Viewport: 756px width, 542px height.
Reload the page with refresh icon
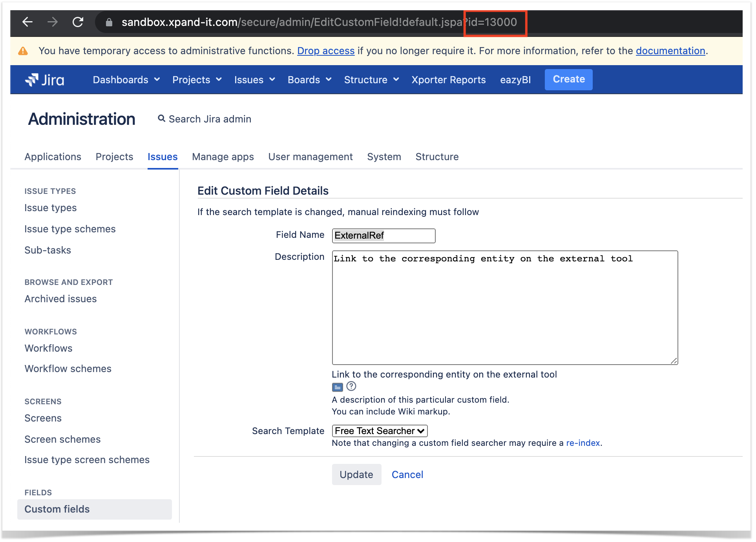pyautogui.click(x=78, y=22)
